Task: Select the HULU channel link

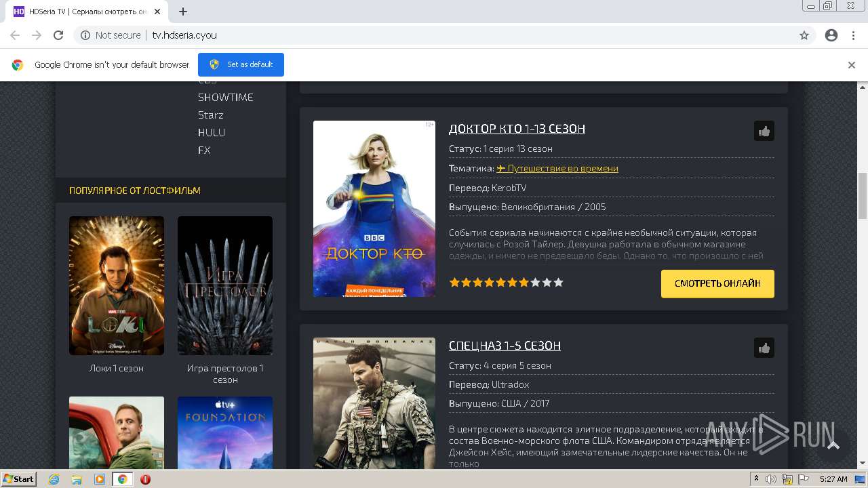Action: point(212,133)
